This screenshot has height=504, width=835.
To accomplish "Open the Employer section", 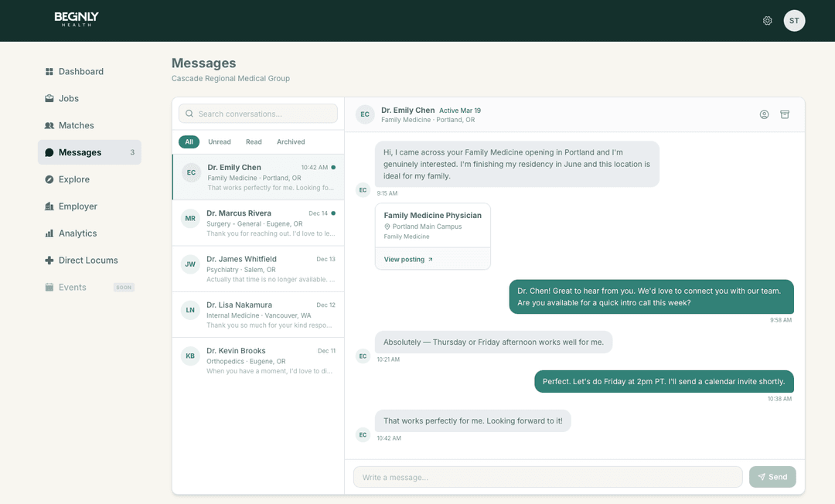I will (x=77, y=206).
